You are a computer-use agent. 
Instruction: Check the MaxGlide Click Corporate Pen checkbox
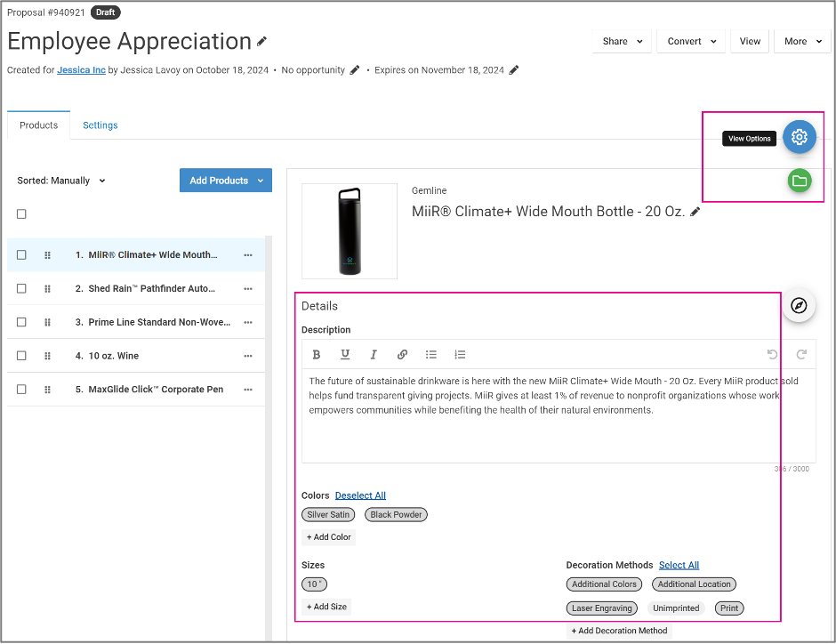pos(21,390)
